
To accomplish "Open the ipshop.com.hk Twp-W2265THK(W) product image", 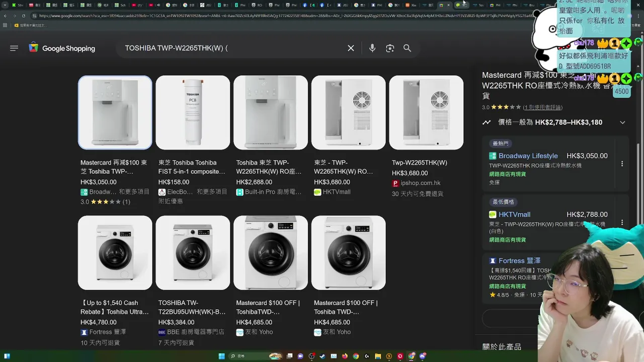I will (426, 113).
